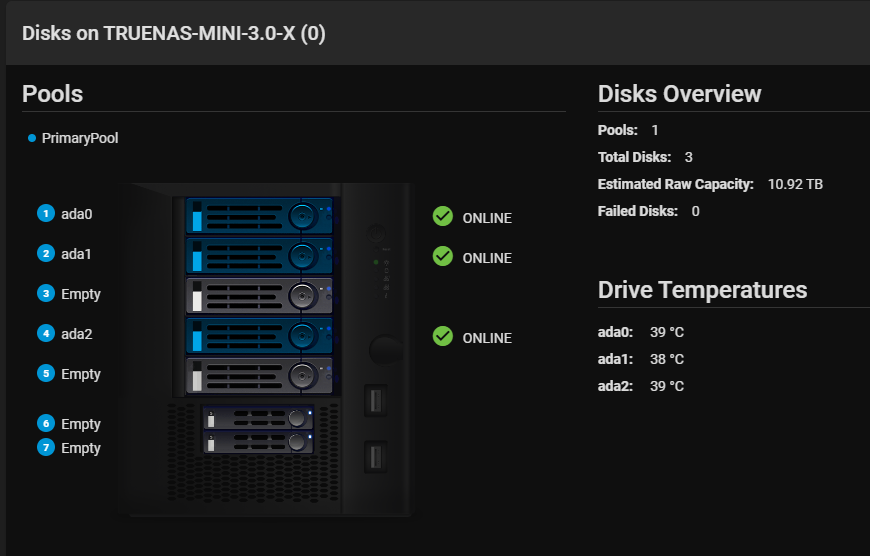
Task: Select small drive bay 7 in enclosure
Action: [x=258, y=442]
